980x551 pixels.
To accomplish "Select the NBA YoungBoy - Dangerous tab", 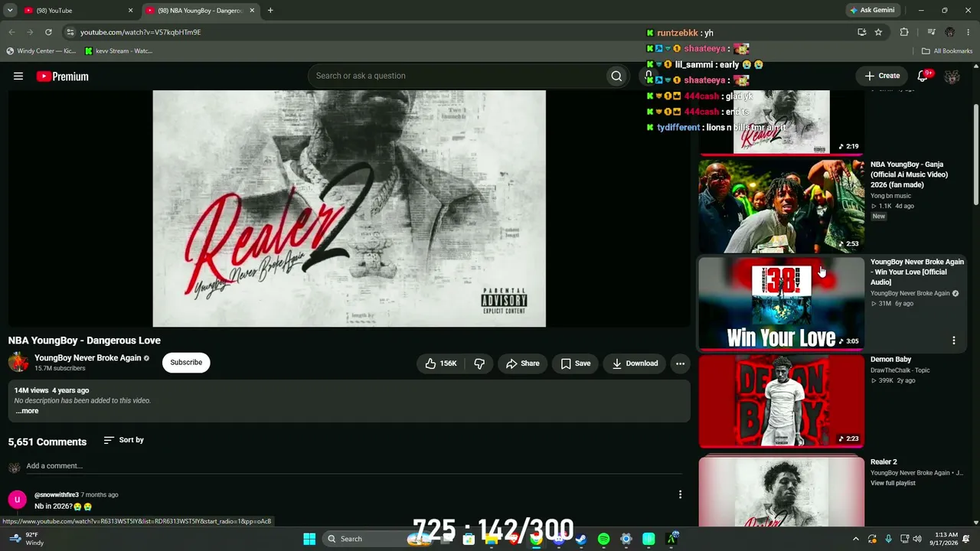I will click(201, 11).
